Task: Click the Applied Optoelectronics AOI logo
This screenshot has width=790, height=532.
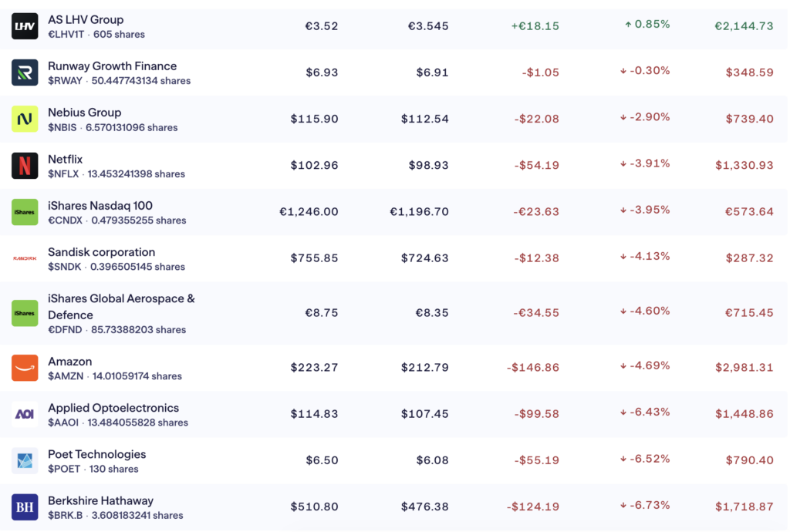Action: [25, 414]
